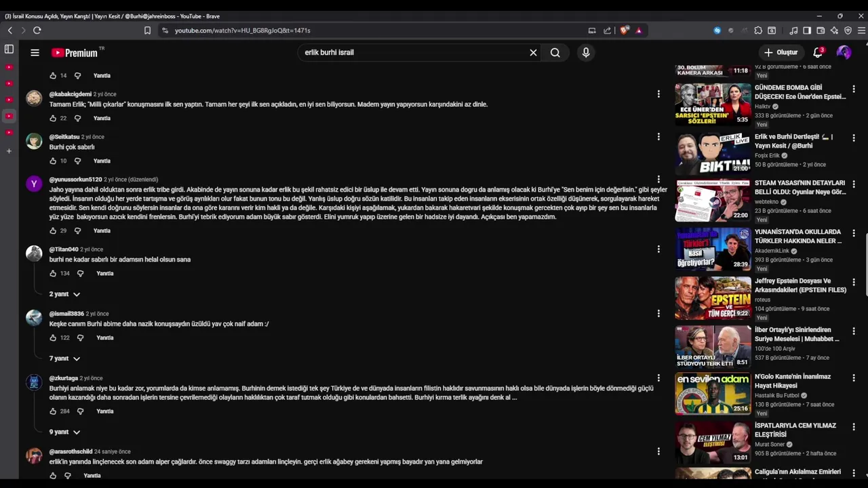Like @kabakcigdemi's comment with 22 likes
868x488 pixels.
pyautogui.click(x=53, y=118)
